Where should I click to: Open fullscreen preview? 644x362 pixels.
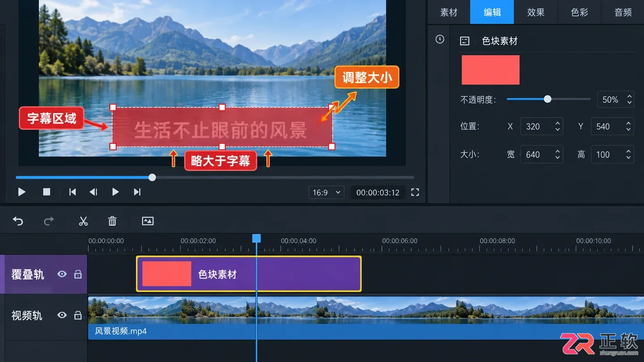[x=415, y=193]
